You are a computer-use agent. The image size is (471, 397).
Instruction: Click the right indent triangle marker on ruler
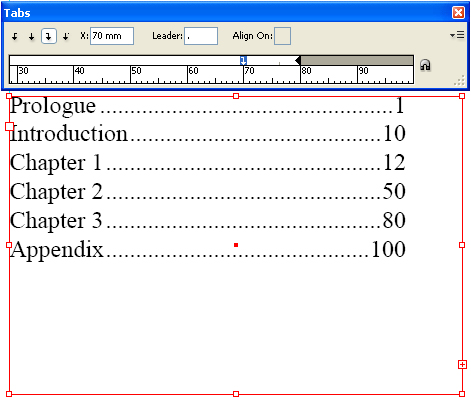pos(298,60)
